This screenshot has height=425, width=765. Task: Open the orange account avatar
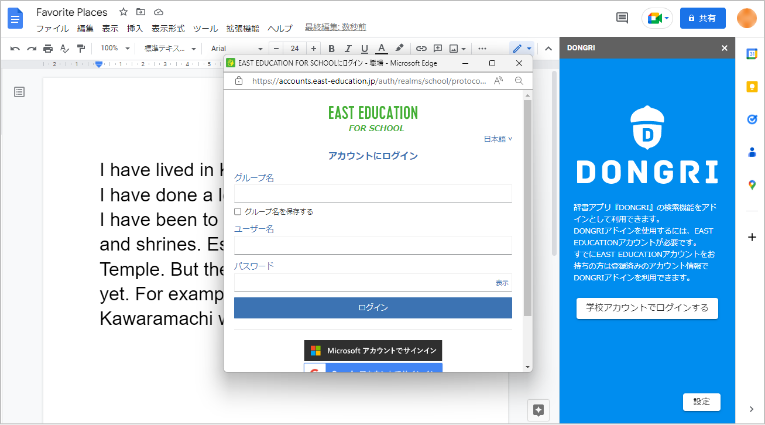(746, 19)
